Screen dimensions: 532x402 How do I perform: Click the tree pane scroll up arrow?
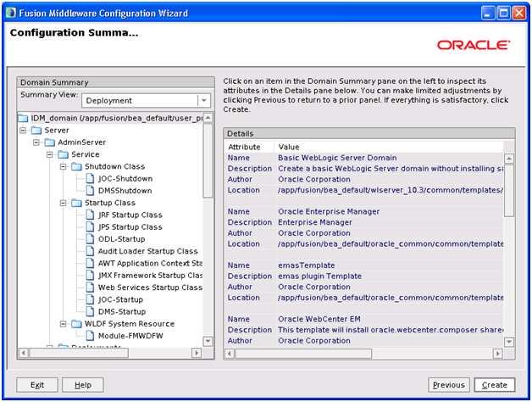(x=208, y=118)
